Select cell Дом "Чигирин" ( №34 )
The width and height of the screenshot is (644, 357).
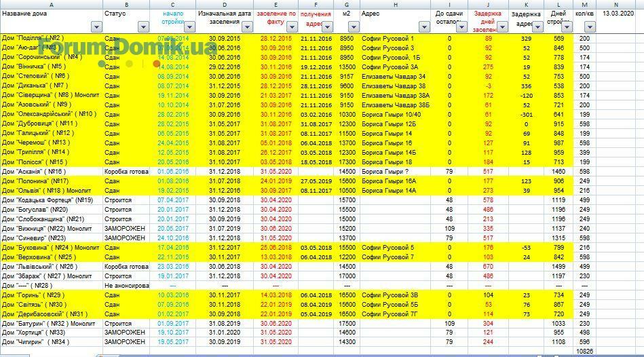coord(52,342)
